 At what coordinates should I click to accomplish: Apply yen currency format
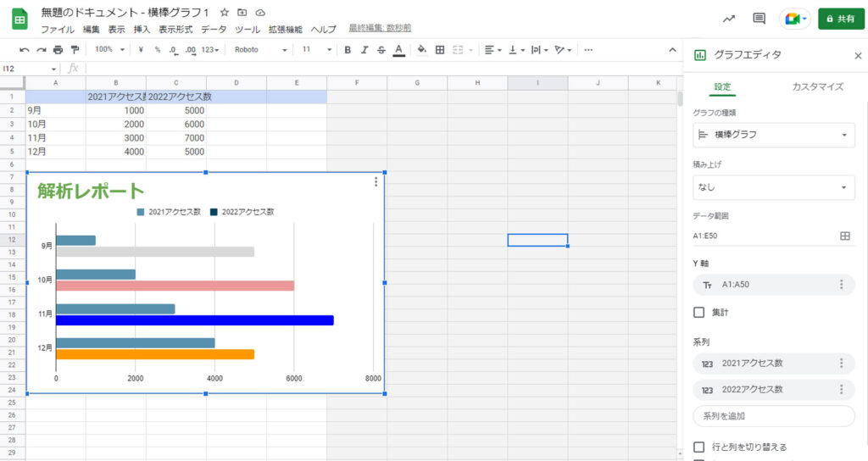[x=141, y=50]
